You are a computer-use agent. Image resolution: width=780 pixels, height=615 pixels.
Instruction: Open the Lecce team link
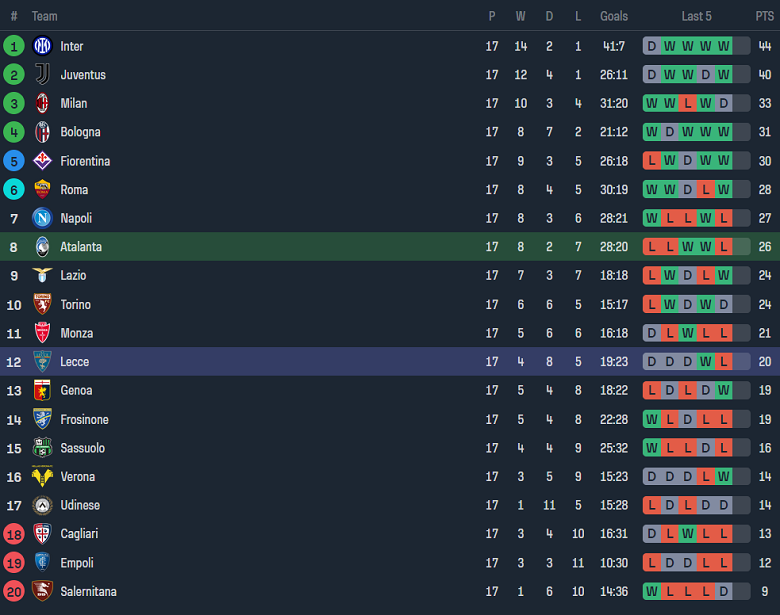74,362
